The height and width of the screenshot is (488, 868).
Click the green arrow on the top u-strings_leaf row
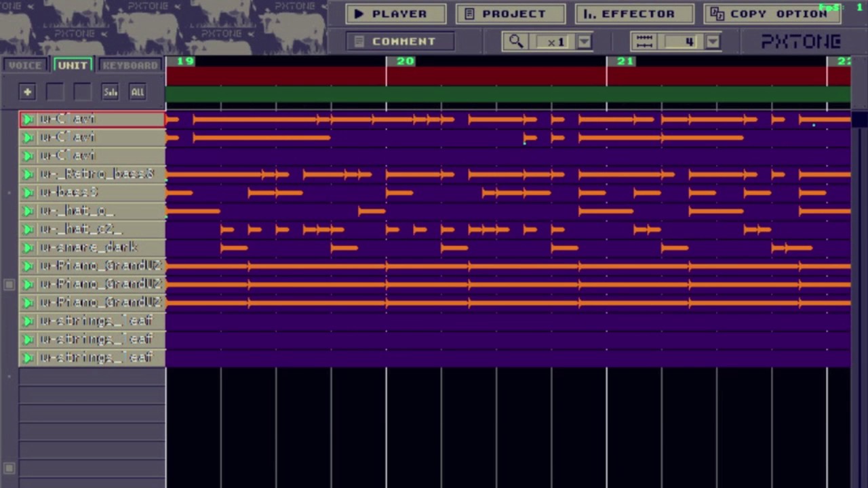pos(28,321)
